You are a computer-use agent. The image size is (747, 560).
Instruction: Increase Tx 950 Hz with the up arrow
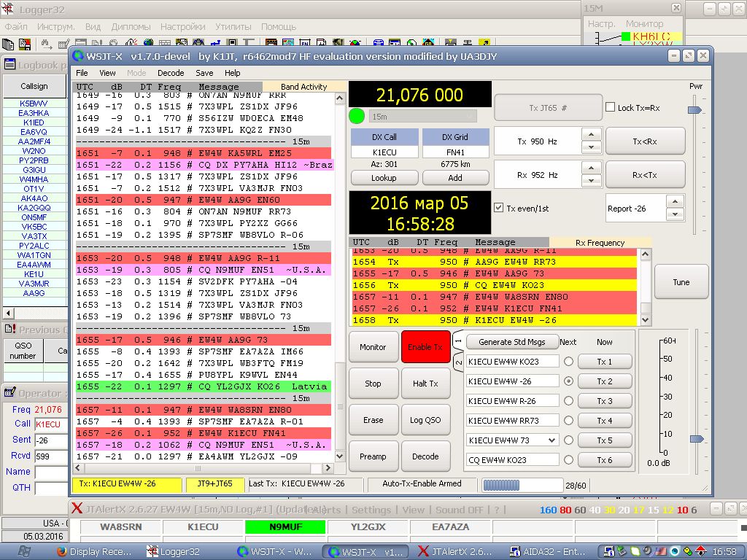(592, 135)
